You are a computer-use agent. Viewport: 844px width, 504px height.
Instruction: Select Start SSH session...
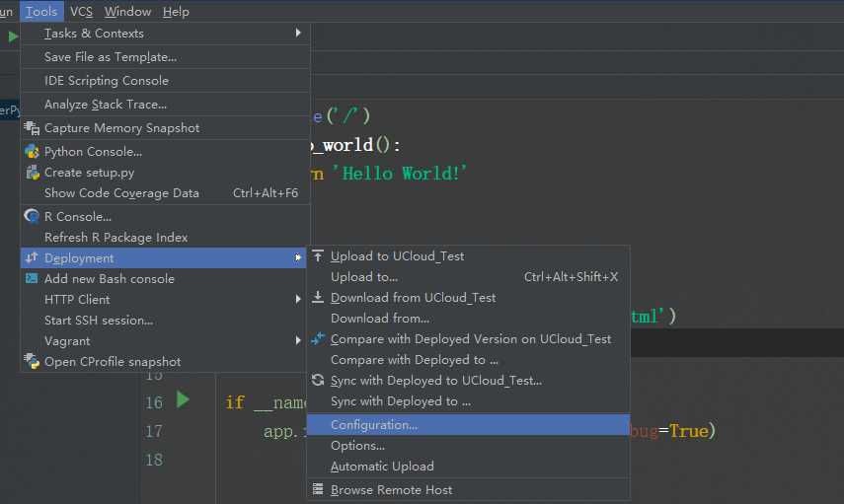[165, 320]
